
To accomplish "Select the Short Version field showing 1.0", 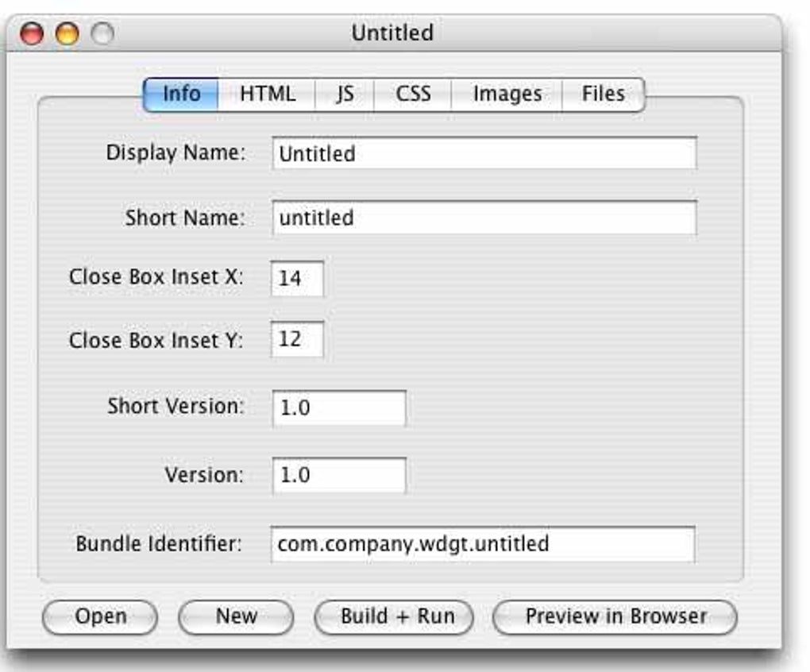I will 337,406.
